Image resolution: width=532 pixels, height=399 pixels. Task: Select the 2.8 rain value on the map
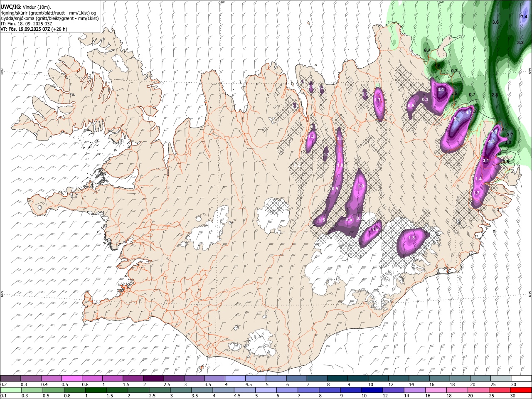coord(495,95)
